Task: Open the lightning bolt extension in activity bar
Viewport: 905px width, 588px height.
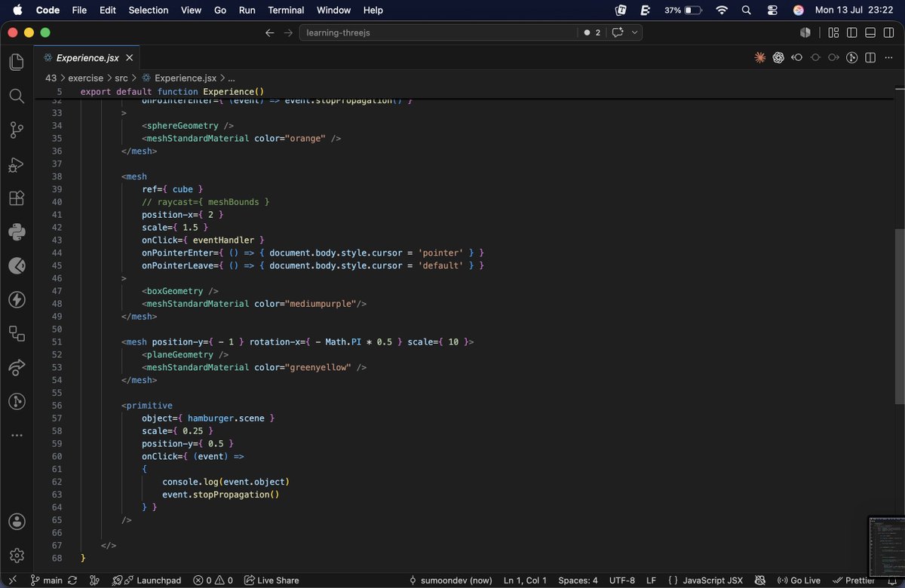Action: [x=17, y=300]
